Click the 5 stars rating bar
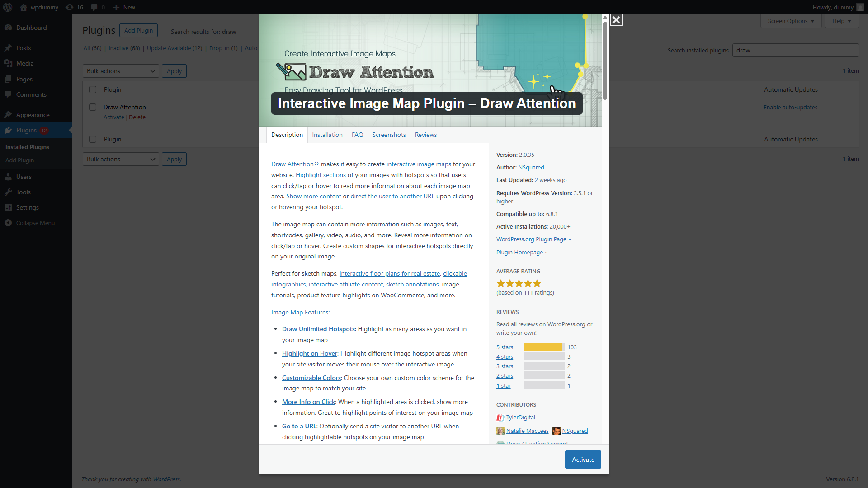This screenshot has width=868, height=488. [x=544, y=347]
